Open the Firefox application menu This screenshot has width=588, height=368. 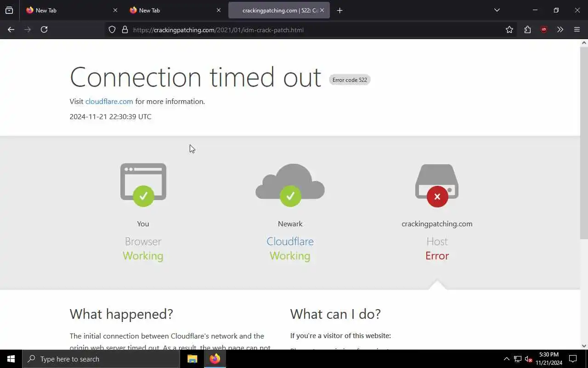[x=577, y=30]
